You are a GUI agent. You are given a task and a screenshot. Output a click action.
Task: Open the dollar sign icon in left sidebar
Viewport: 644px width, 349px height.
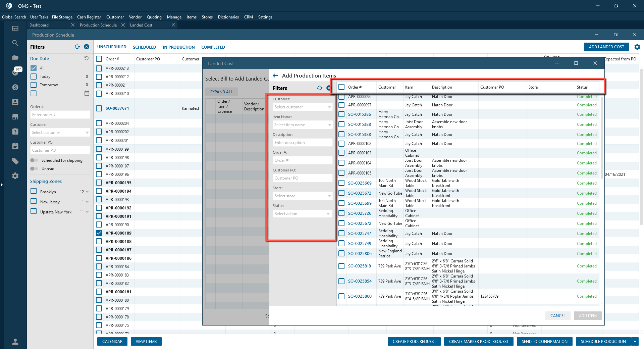click(x=15, y=87)
